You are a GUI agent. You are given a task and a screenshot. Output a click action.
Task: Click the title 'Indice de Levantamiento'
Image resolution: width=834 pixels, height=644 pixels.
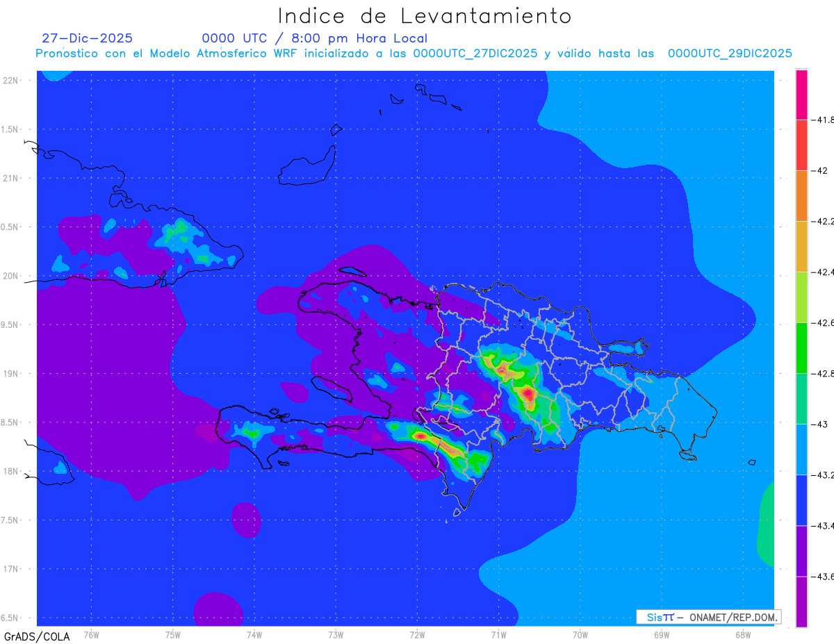coord(425,16)
